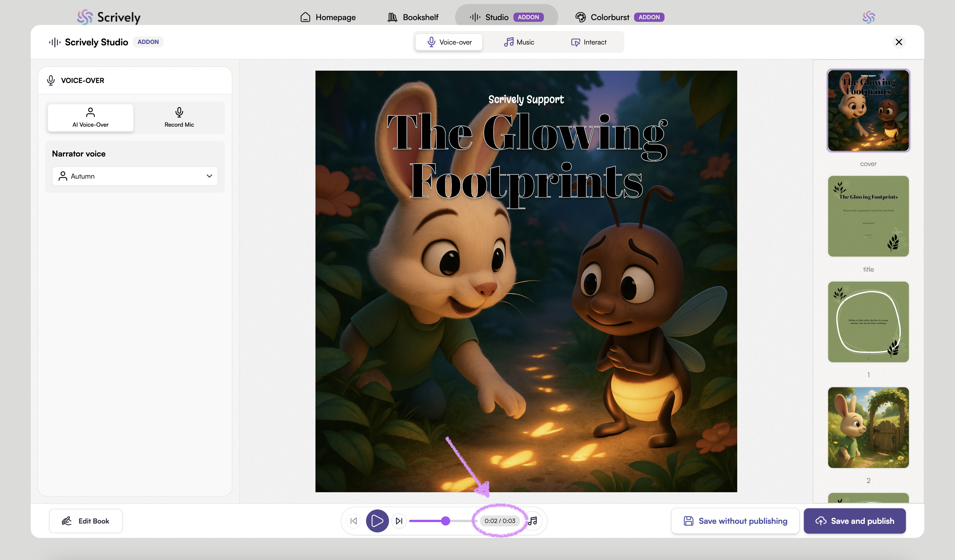Viewport: 955px width, 560px height.
Task: Open Edit Book
Action: coord(86,521)
